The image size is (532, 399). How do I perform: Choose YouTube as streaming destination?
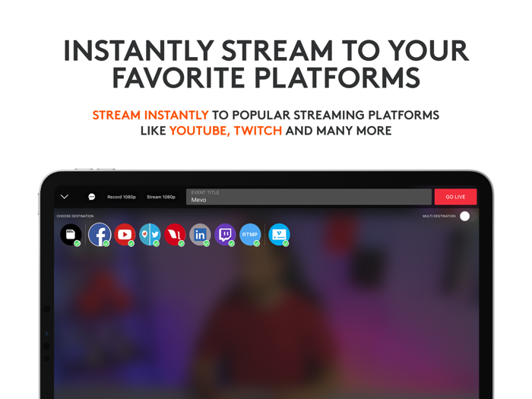(125, 234)
